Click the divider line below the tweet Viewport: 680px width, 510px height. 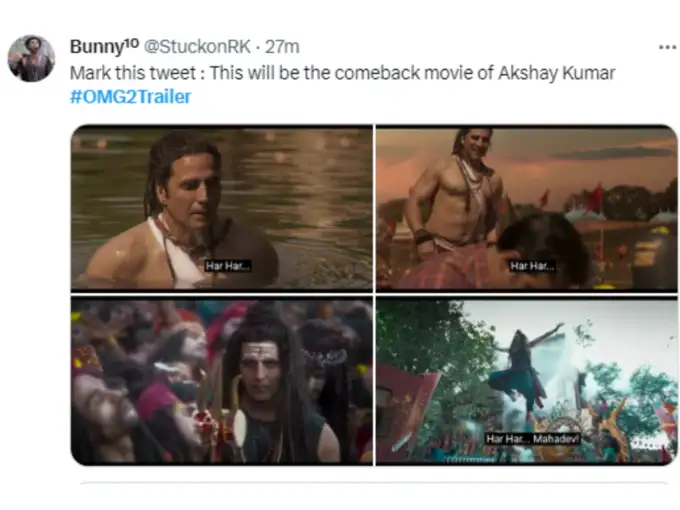click(373, 483)
